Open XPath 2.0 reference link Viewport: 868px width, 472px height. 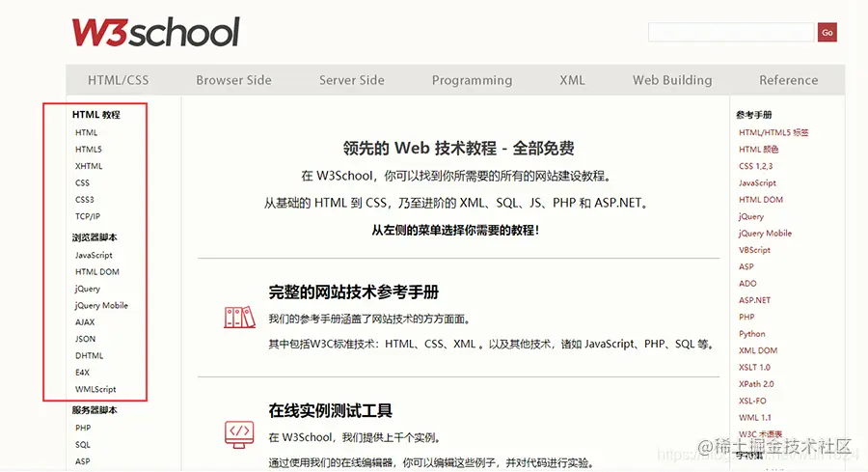[x=756, y=384]
